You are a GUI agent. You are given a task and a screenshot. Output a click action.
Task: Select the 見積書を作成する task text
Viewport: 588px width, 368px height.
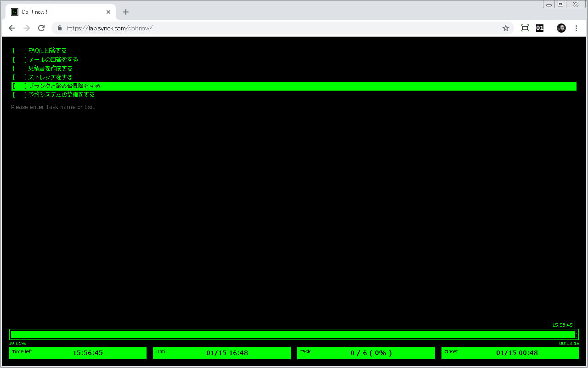tap(51, 69)
